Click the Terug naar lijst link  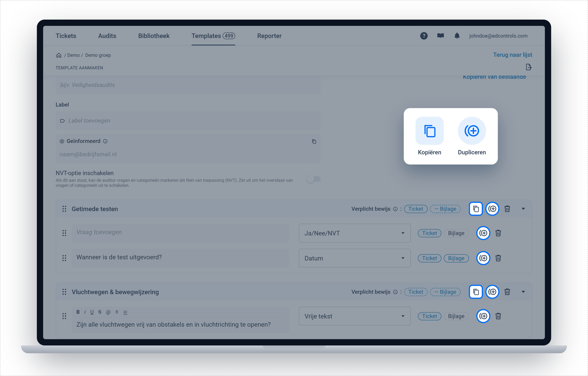click(x=512, y=55)
